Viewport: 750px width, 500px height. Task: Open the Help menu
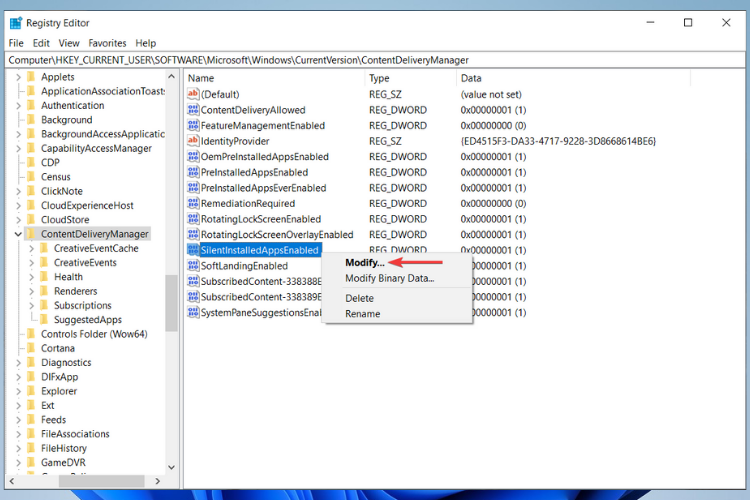(x=145, y=43)
